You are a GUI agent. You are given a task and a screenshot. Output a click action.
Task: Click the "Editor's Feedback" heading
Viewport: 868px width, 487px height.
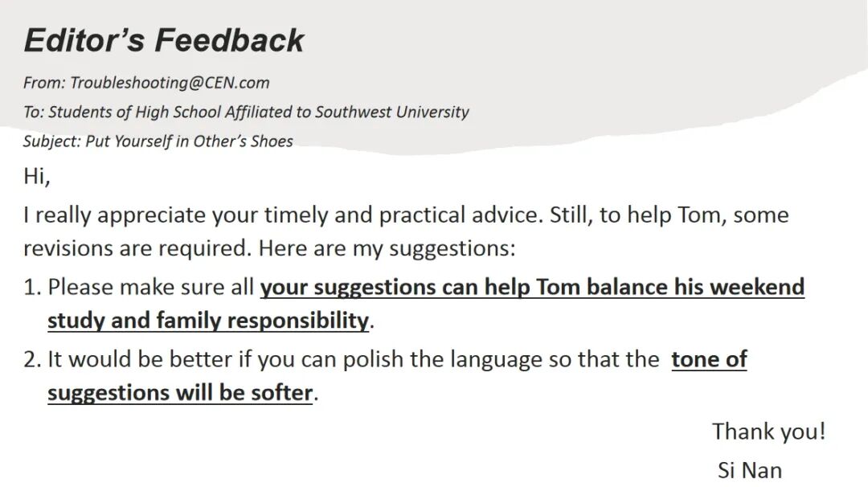coord(164,40)
